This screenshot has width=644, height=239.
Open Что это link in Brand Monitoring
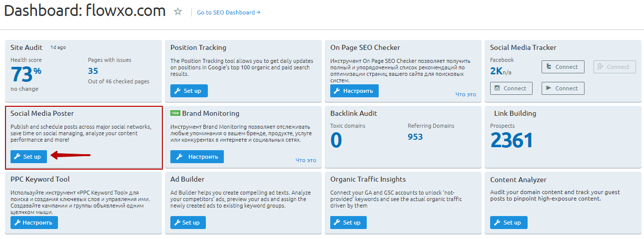tap(306, 160)
